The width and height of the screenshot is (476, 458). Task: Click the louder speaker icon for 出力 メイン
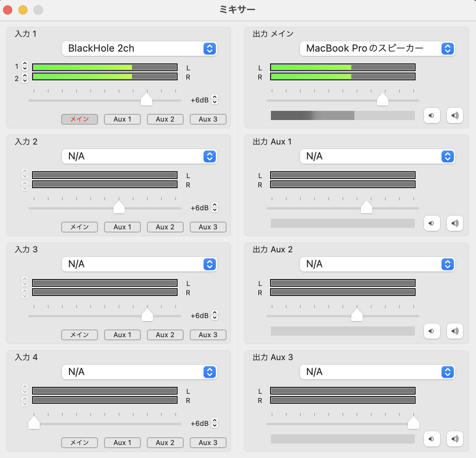tap(455, 115)
